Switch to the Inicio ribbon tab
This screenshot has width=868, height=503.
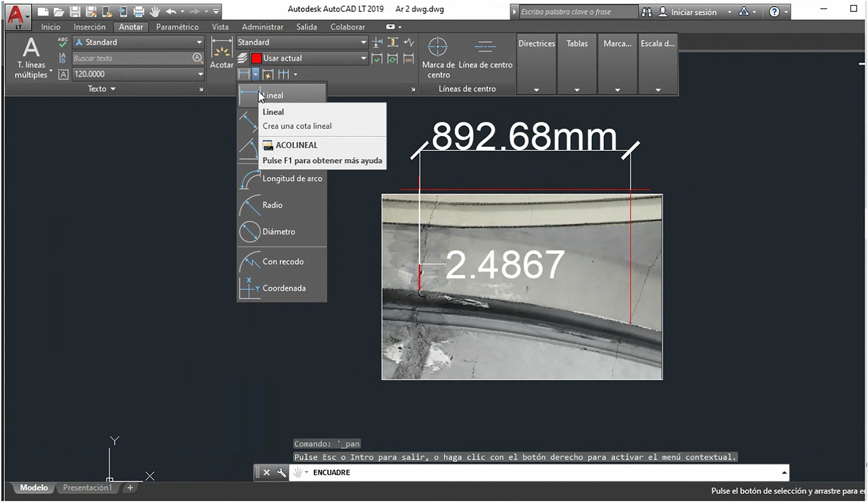[x=51, y=27]
